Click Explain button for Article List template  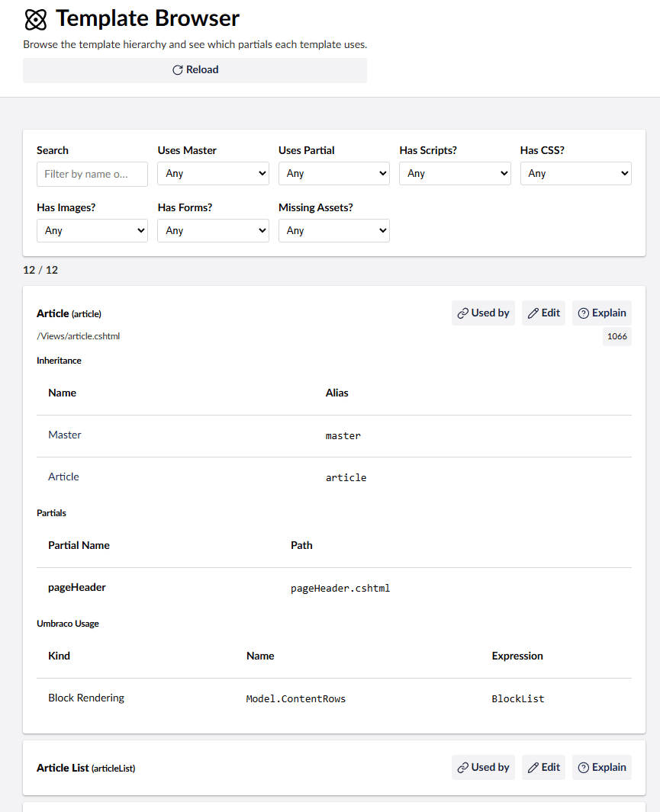(602, 768)
